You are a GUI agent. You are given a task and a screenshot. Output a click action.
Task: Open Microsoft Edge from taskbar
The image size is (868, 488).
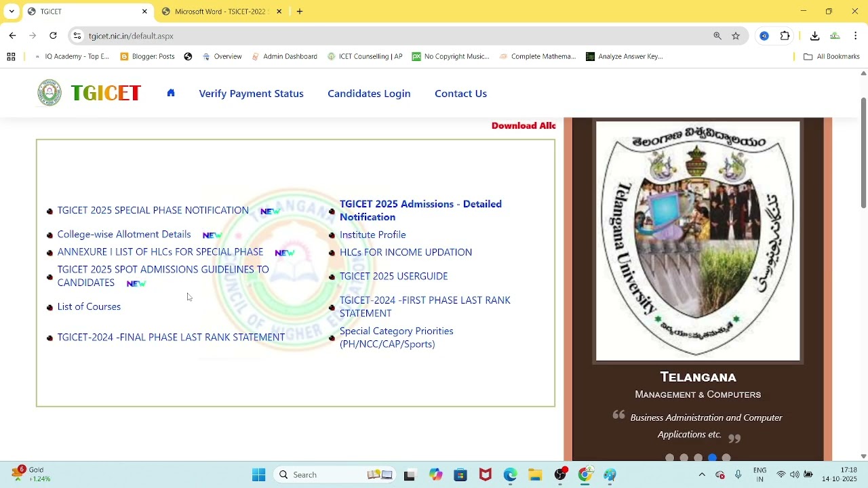(510, 474)
